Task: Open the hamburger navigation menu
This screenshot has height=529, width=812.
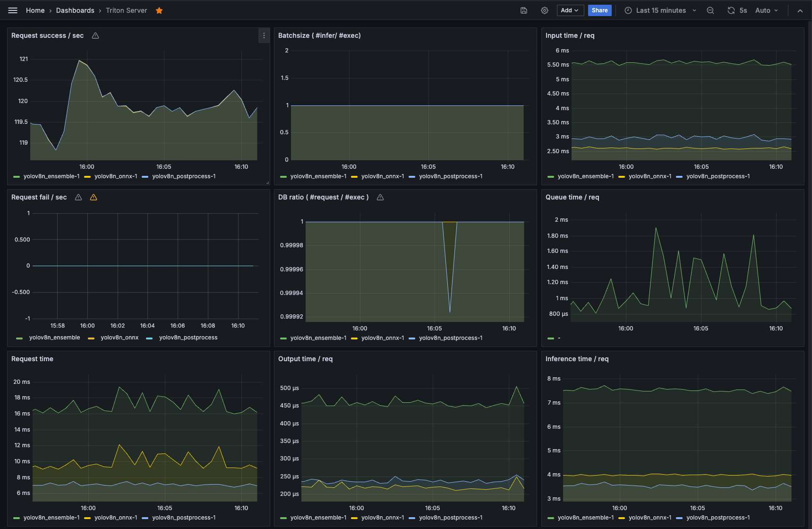Action: 13,10
